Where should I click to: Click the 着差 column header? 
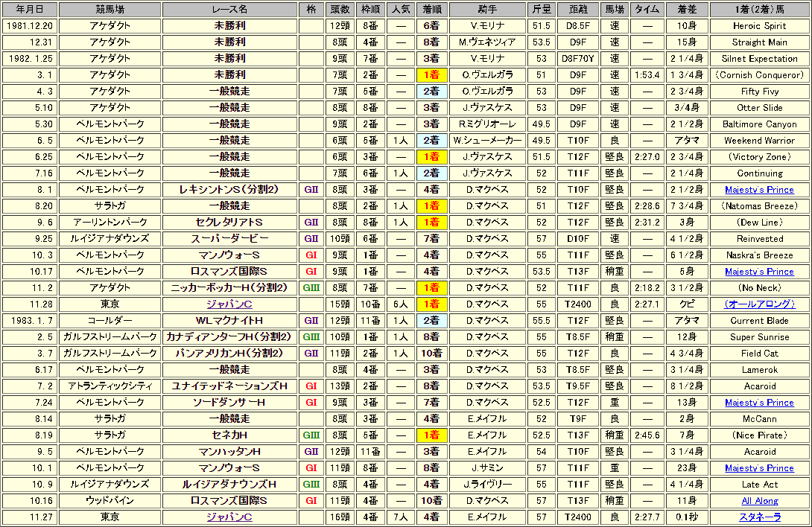687,10
